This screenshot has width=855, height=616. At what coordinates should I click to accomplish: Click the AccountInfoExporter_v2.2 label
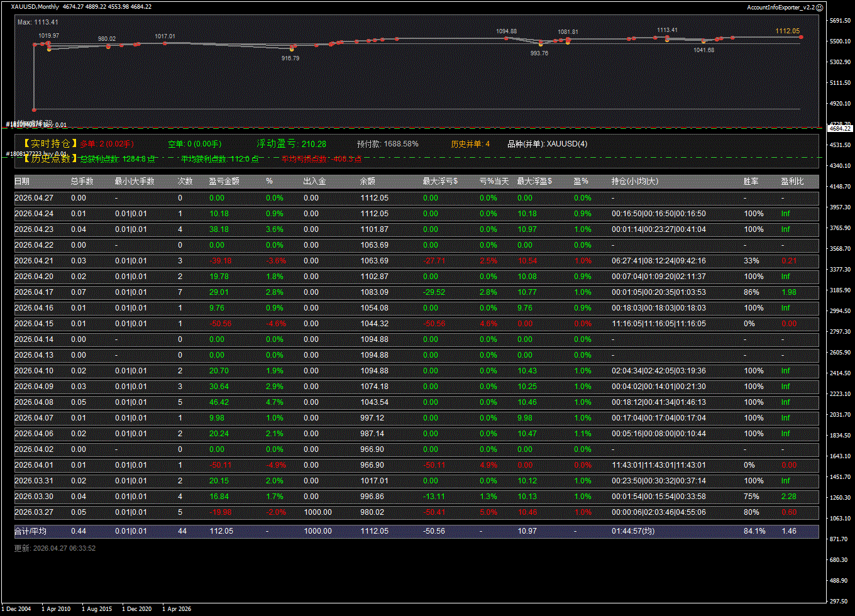click(780, 7)
